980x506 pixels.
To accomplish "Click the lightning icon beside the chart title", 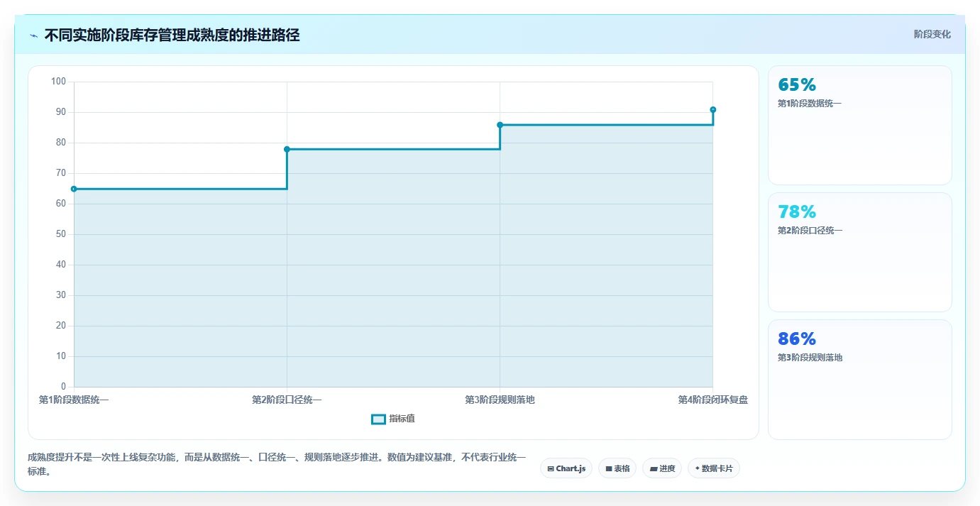I will point(34,35).
